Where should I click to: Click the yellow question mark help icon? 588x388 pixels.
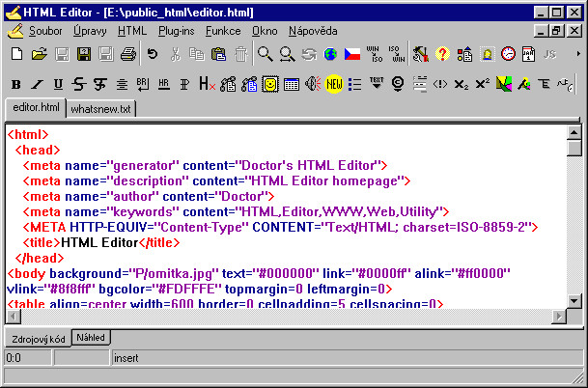(x=442, y=54)
